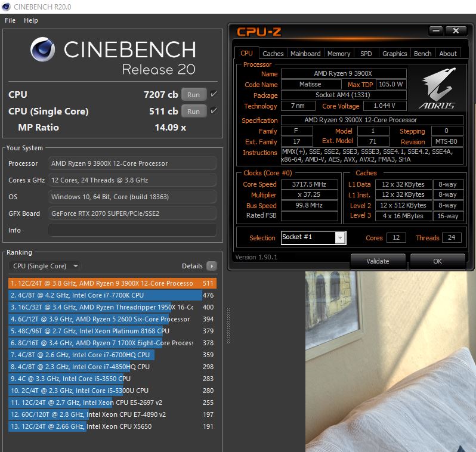Image resolution: width=476 pixels, height=452 pixels.
Task: Click the 7207 cb CPU score
Action: 161,94
